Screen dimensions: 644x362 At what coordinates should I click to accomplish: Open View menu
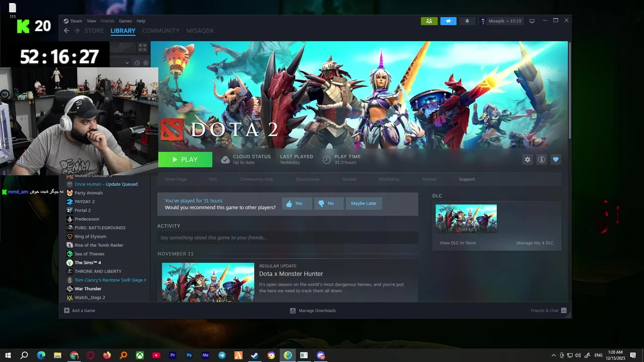[x=91, y=21]
